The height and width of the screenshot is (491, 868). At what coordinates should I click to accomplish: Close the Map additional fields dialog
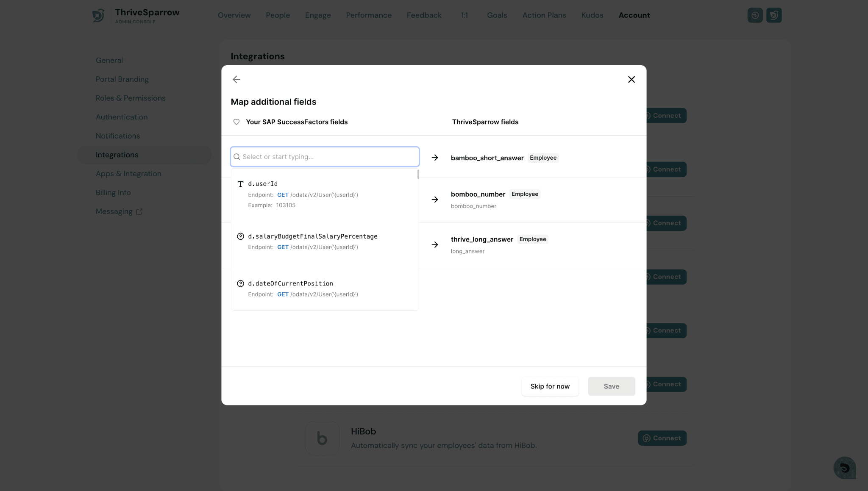(632, 79)
